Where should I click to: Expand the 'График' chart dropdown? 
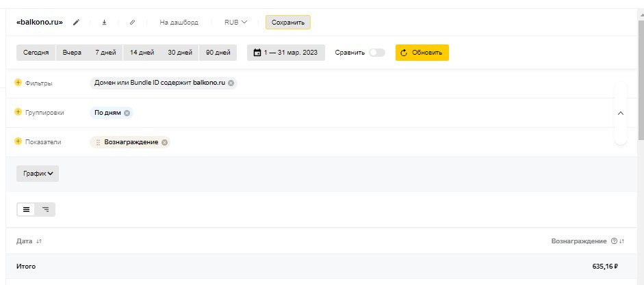click(x=38, y=174)
